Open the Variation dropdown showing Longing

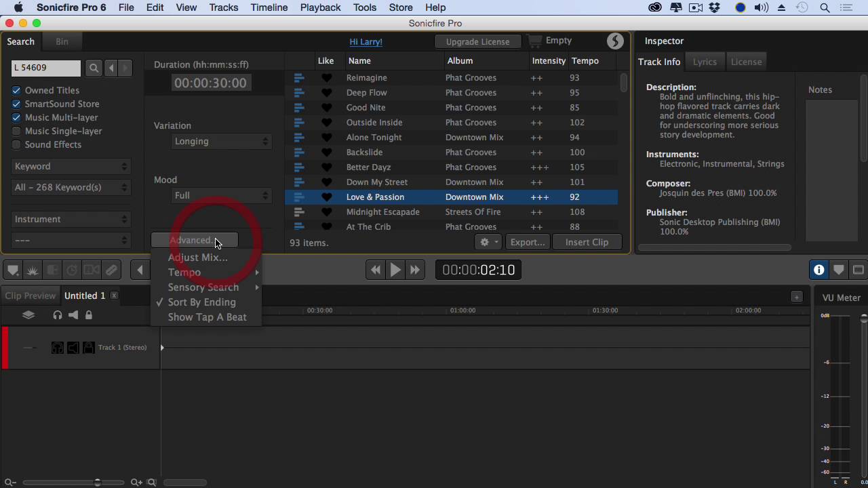(221, 141)
